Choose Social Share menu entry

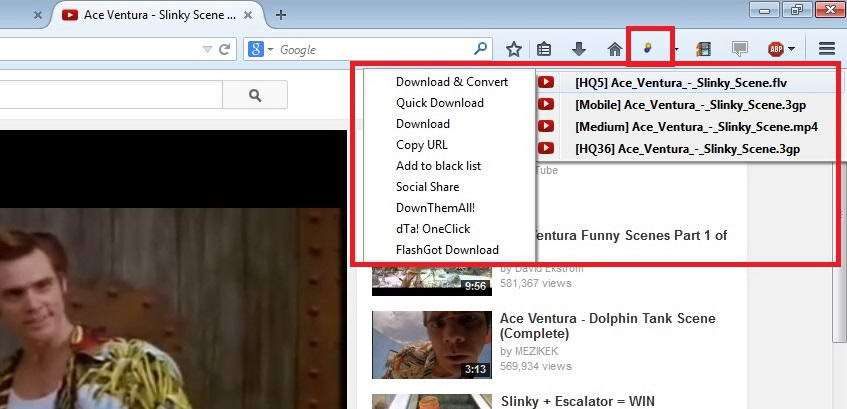[x=427, y=187]
